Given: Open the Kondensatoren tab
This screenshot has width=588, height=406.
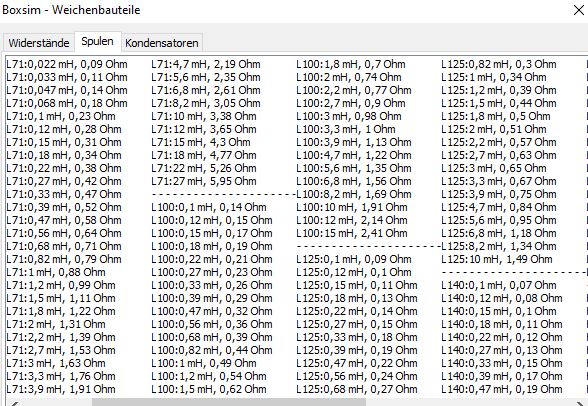Looking at the screenshot, I should pos(162,43).
